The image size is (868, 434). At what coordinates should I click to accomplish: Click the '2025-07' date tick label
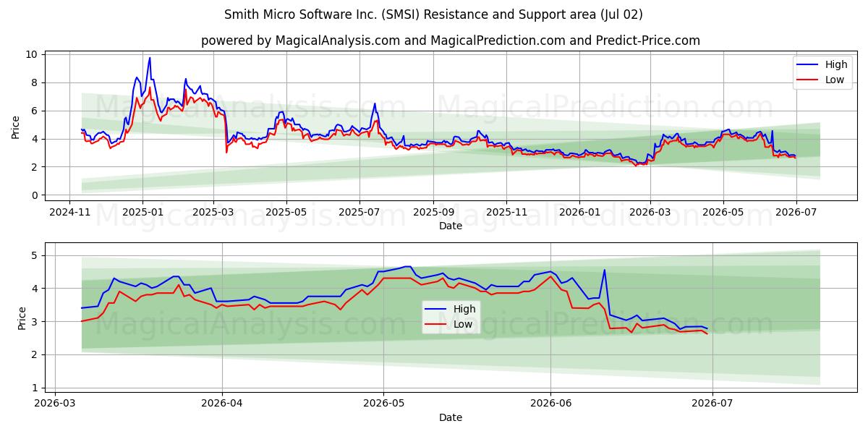pos(359,211)
